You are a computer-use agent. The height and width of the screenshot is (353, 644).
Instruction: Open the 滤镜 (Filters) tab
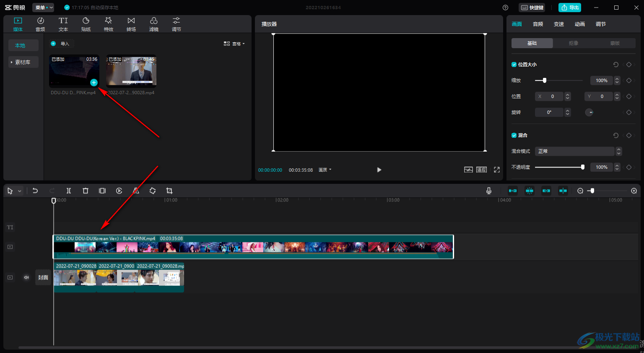[x=154, y=24]
